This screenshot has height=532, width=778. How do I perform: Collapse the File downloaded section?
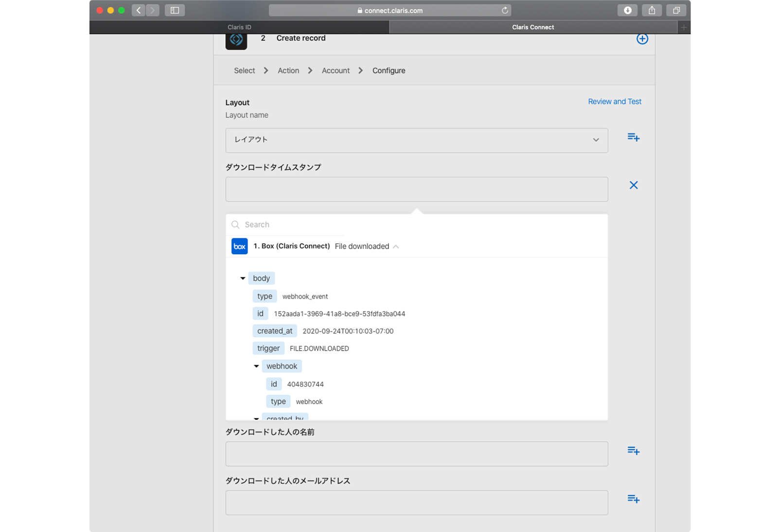coord(396,247)
